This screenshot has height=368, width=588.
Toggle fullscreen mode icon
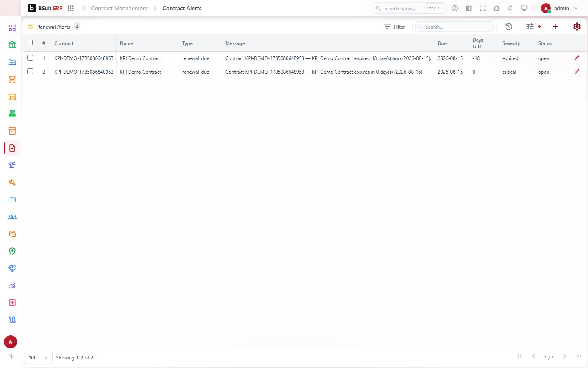[483, 8]
